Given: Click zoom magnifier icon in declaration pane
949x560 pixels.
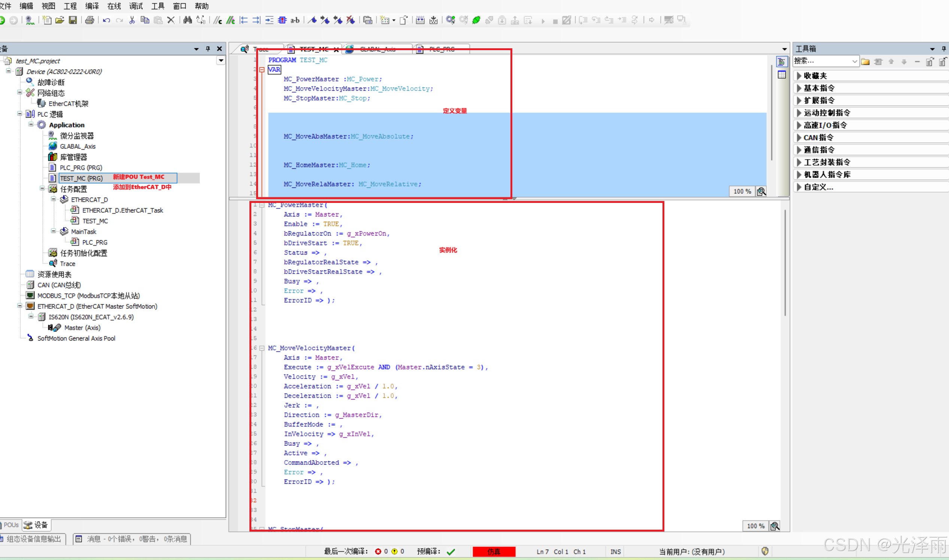Looking at the screenshot, I should coord(762,192).
